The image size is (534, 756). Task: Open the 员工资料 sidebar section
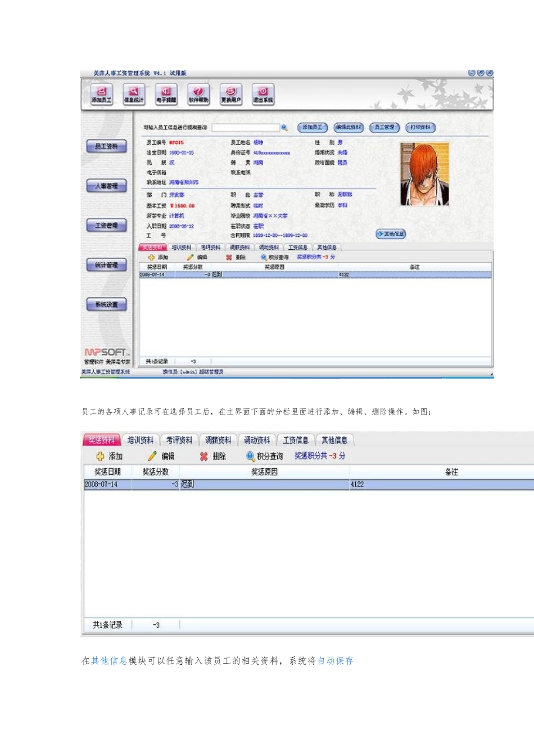(x=106, y=146)
